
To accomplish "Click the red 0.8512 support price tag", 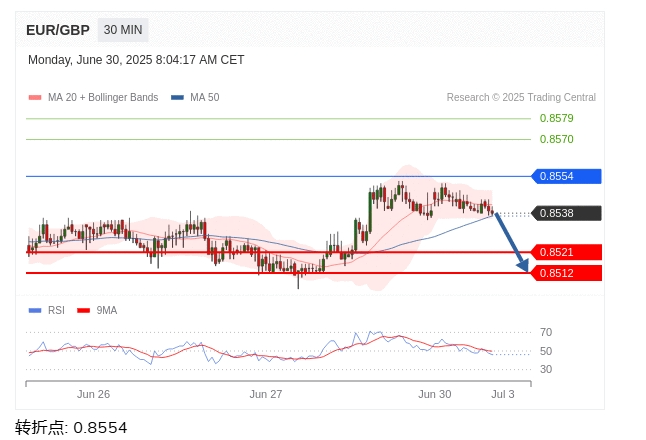I will (566, 273).
